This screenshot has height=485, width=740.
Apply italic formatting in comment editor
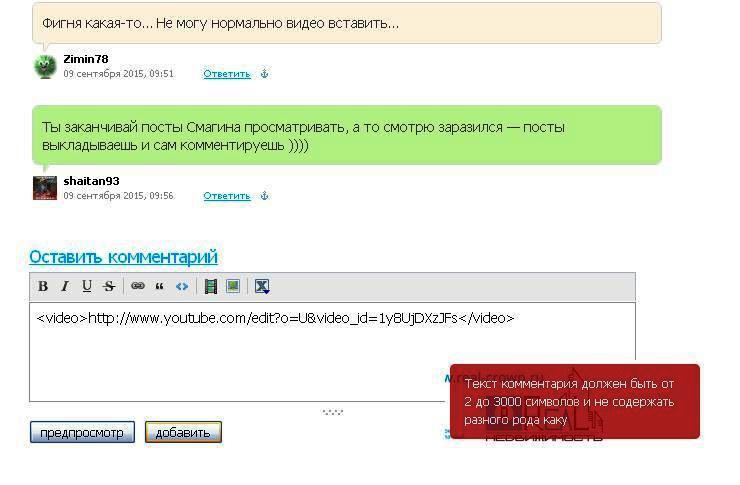click(65, 287)
